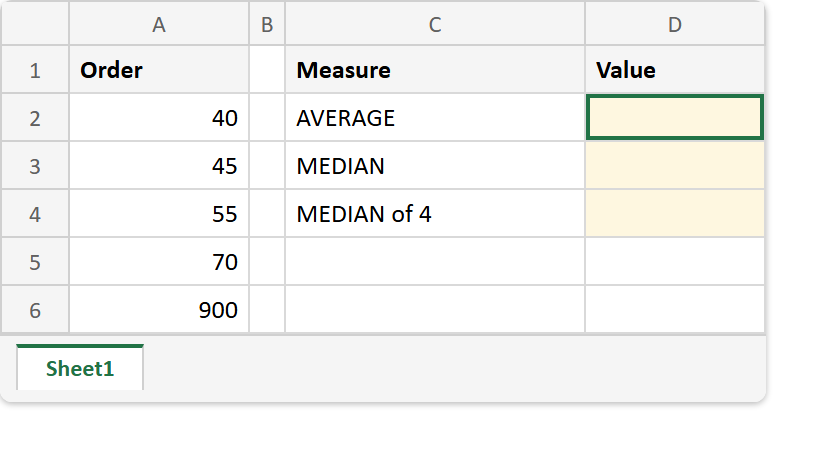Select the cell containing 900
The height and width of the screenshot is (450, 814).
[159, 309]
